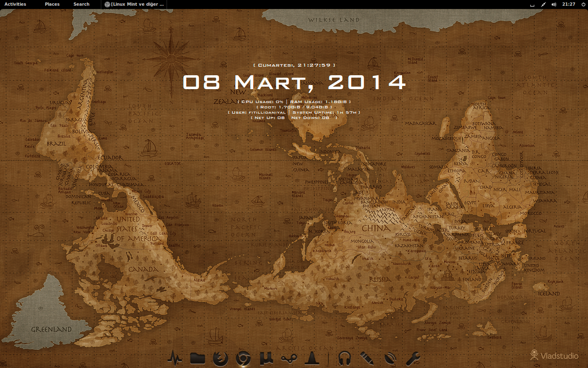Switch to the Linux Mint ve diğer window
The image size is (588, 368).
[x=134, y=4]
